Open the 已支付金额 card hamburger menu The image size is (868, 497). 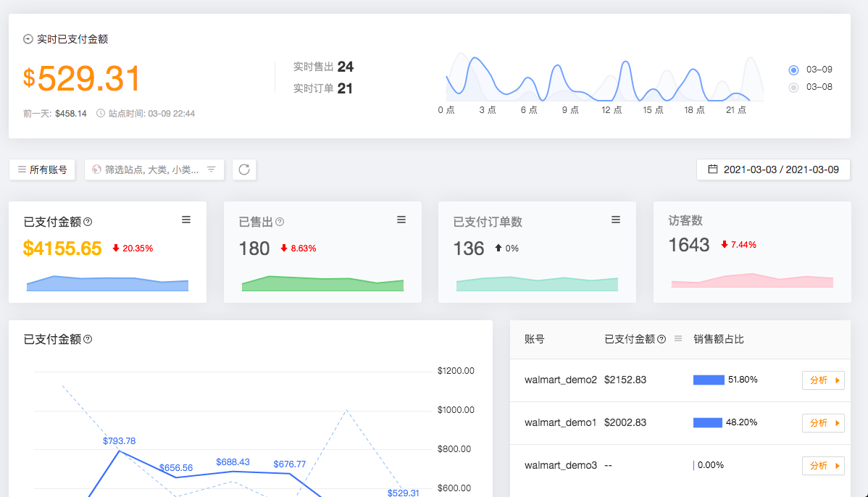click(x=186, y=220)
